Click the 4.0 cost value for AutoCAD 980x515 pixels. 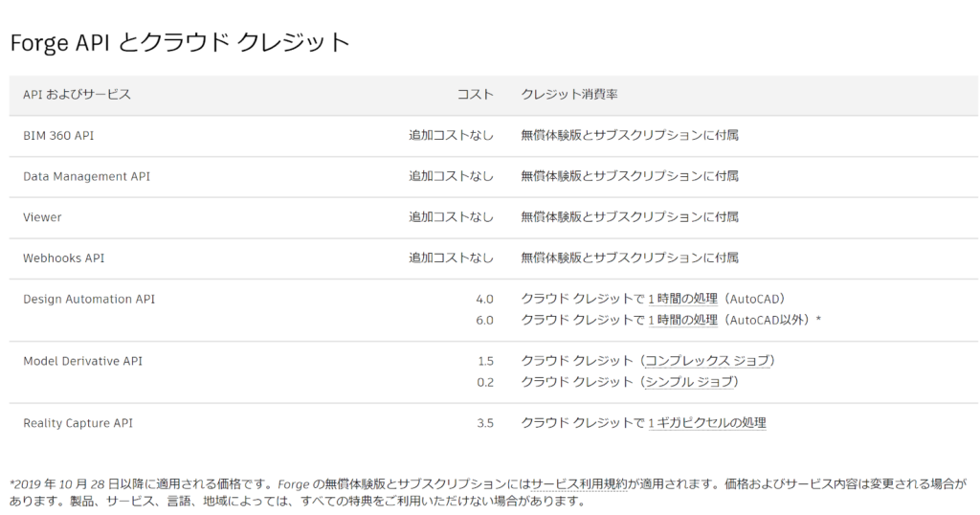[484, 300]
